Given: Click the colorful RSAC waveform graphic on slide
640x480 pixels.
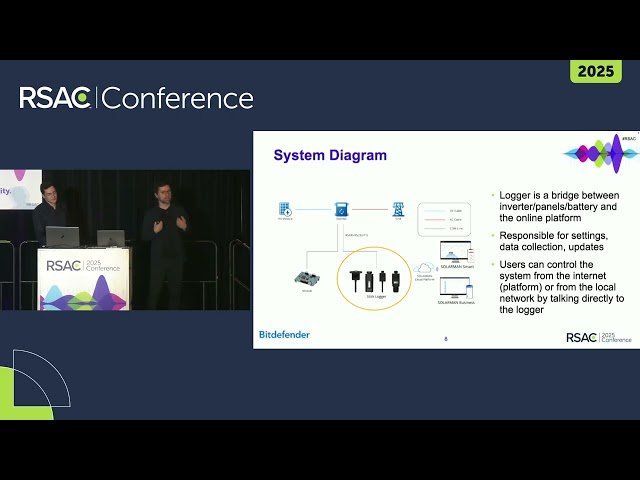Looking at the screenshot, I should click(x=600, y=153).
